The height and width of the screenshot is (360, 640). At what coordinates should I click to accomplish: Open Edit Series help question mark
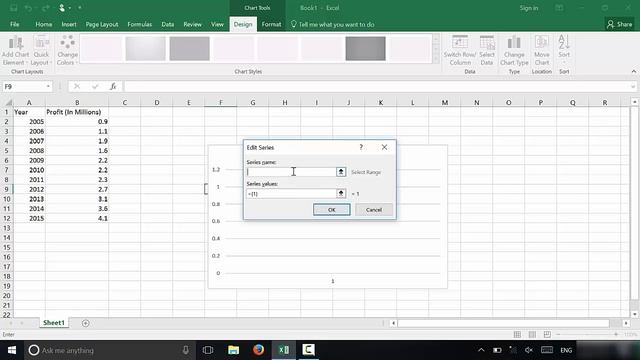coord(361,147)
